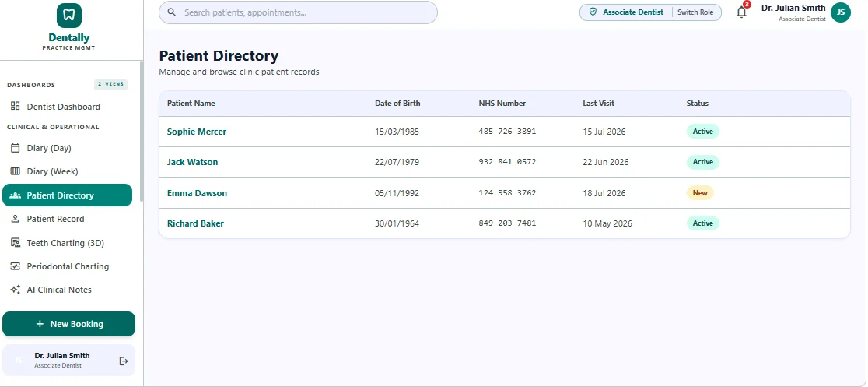Click Richard Baker's Active status badge
The image size is (868, 387).
click(703, 223)
